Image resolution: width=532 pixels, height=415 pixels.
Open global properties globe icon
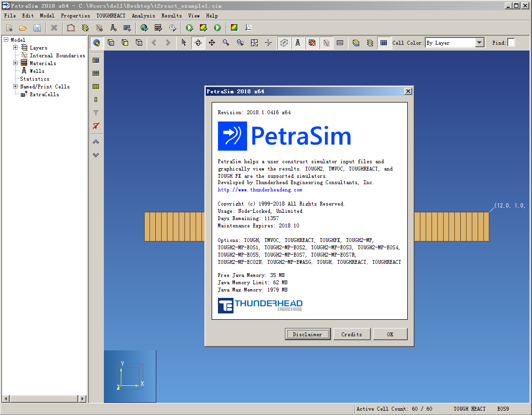(x=144, y=28)
